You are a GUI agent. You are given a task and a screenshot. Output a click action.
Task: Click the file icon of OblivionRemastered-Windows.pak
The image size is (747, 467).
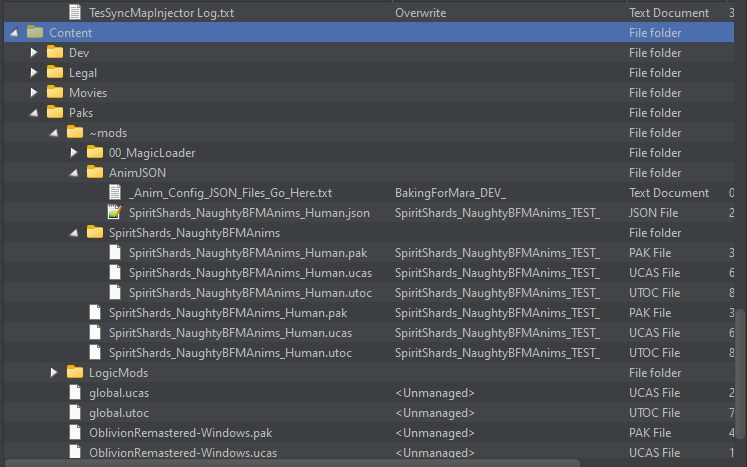pos(75,433)
